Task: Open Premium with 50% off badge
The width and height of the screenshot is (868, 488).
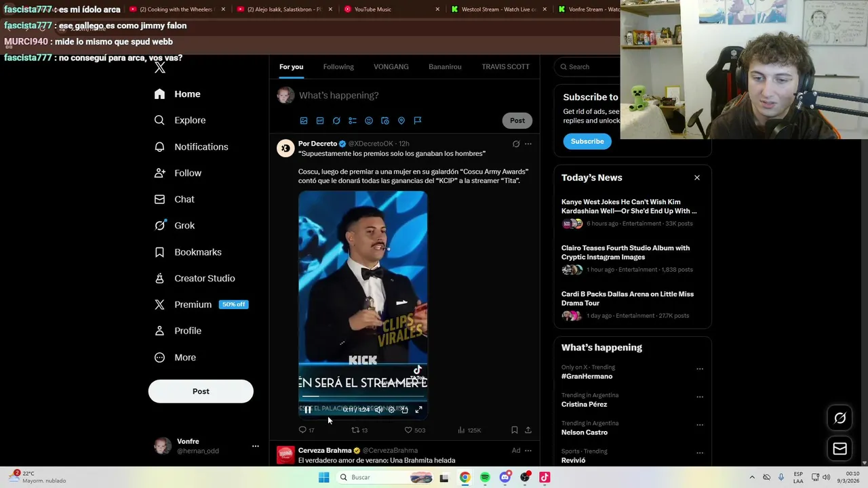Action: pyautogui.click(x=201, y=304)
